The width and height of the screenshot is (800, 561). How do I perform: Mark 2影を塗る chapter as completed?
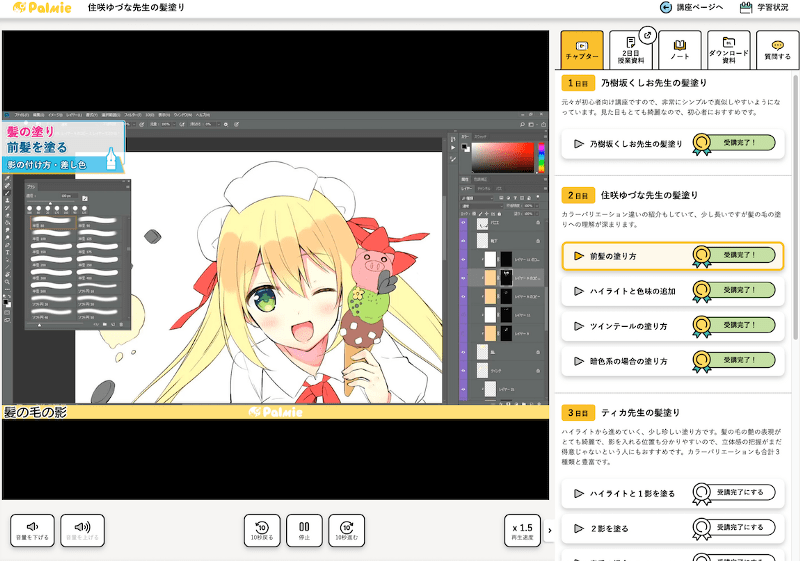click(x=733, y=527)
